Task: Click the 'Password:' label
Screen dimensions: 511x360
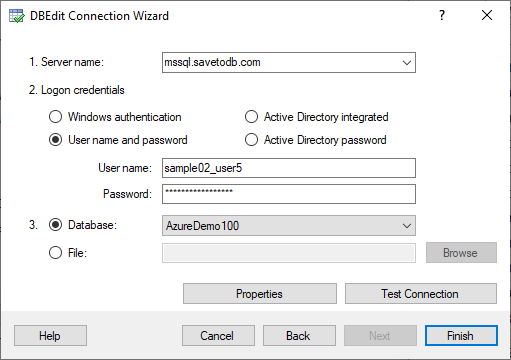Action: [x=127, y=194]
